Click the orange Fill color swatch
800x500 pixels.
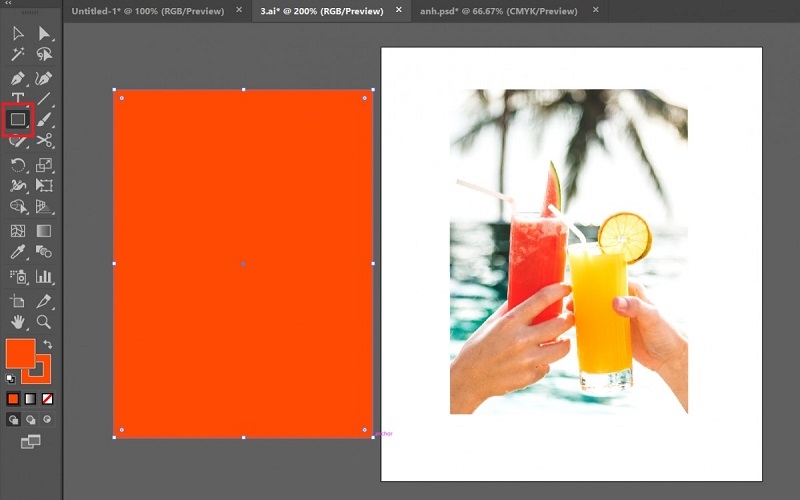tap(18, 353)
